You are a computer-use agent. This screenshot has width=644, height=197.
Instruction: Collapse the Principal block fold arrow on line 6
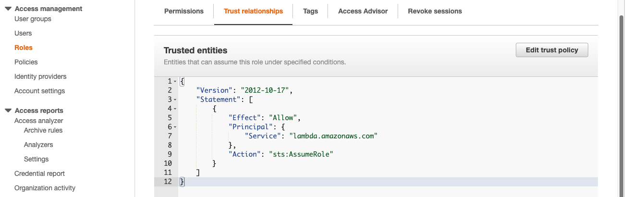click(x=175, y=127)
